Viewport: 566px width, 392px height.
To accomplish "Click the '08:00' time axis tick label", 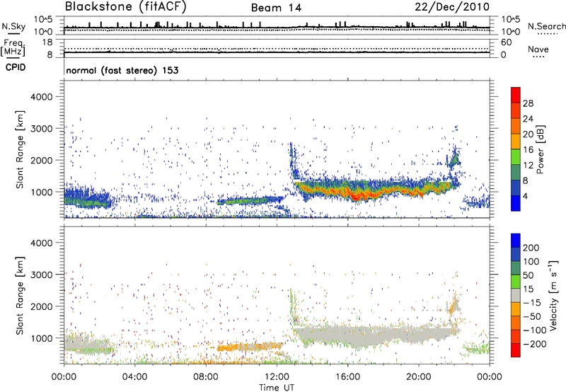I will (206, 377).
